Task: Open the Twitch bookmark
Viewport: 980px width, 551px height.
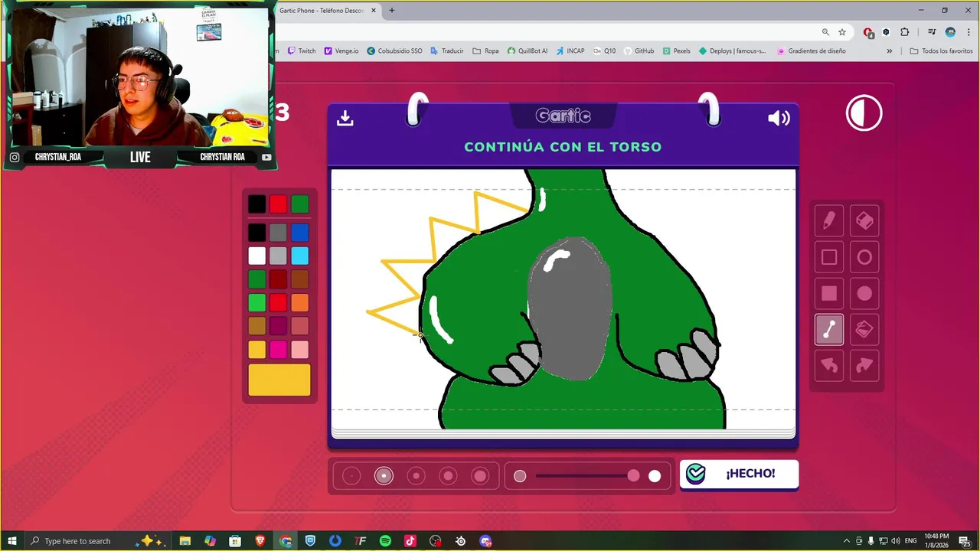Action: (302, 51)
